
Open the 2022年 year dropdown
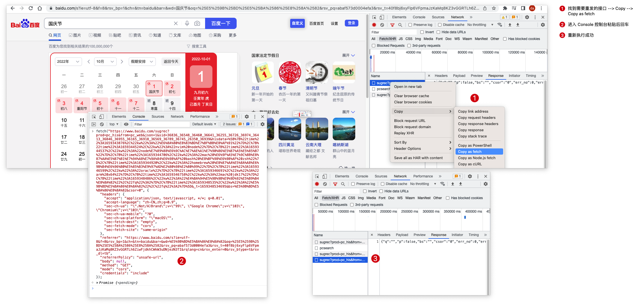[68, 61]
